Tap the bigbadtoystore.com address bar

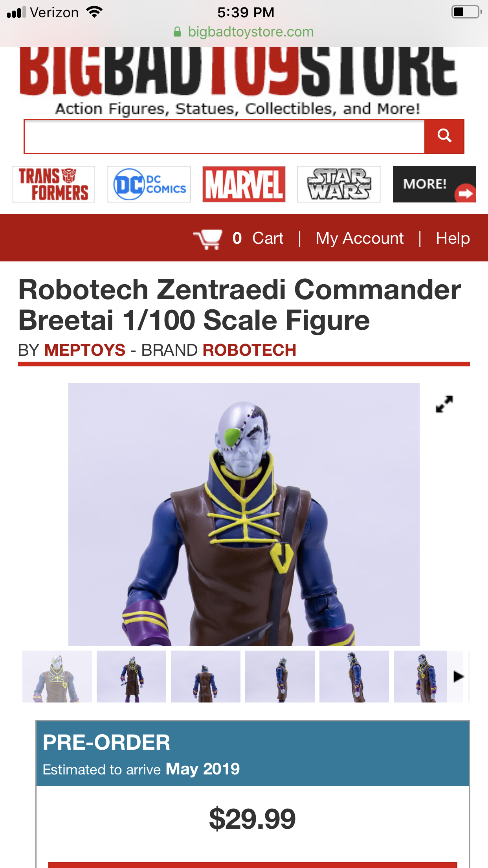(244, 32)
